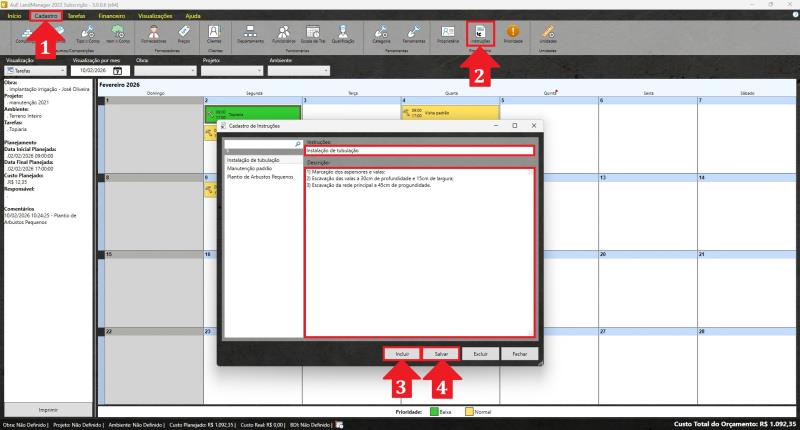Open the Proprietária icon

[x=447, y=35]
